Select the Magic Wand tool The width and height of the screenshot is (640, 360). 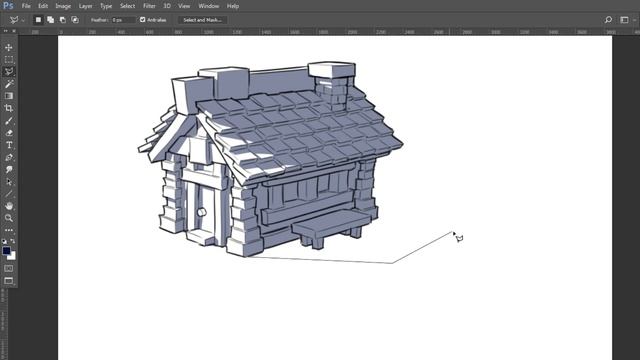point(9,84)
